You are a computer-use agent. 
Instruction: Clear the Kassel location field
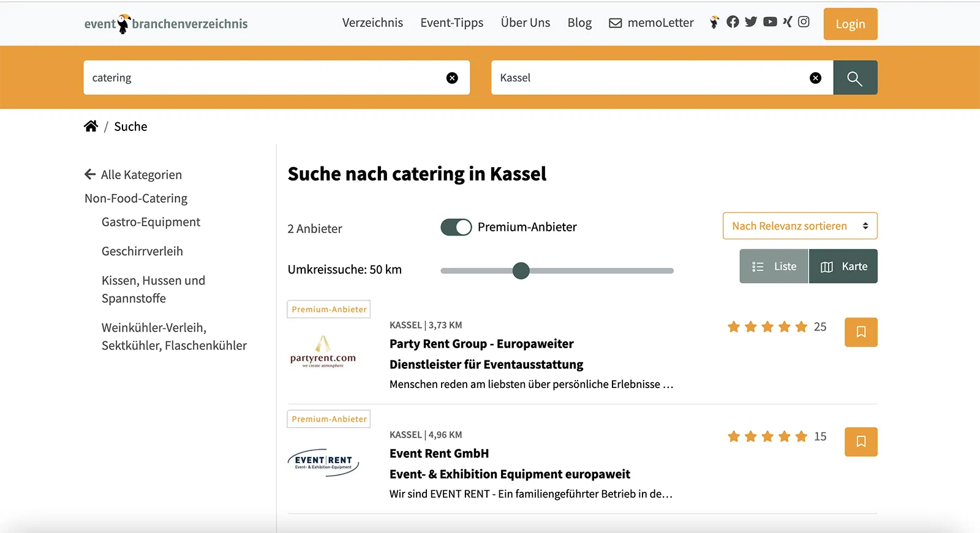point(815,78)
